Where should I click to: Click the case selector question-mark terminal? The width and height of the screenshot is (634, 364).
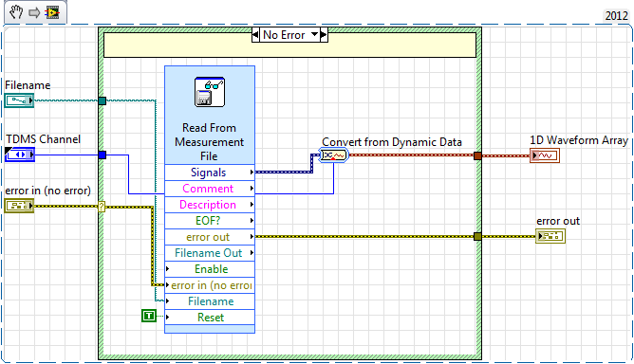(102, 207)
